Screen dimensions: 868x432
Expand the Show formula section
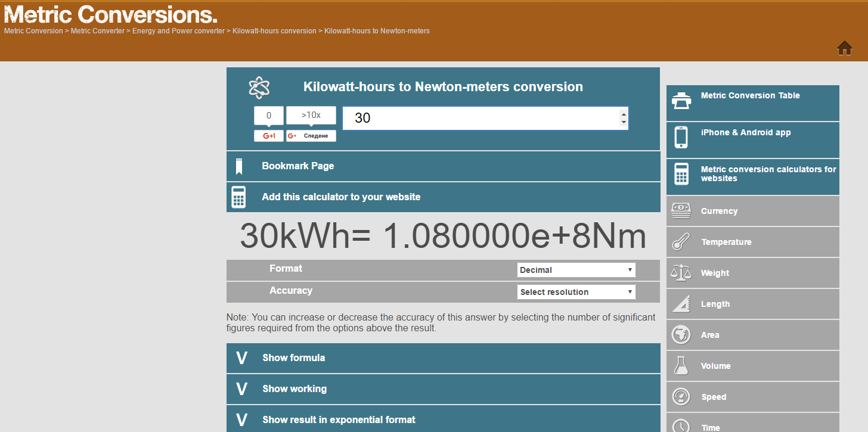point(444,358)
